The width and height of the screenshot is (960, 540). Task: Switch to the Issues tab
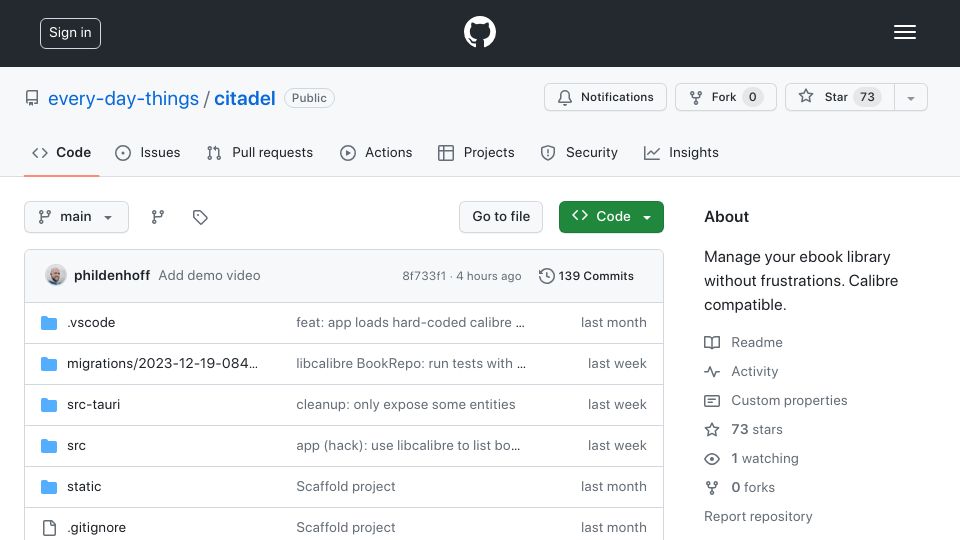148,152
